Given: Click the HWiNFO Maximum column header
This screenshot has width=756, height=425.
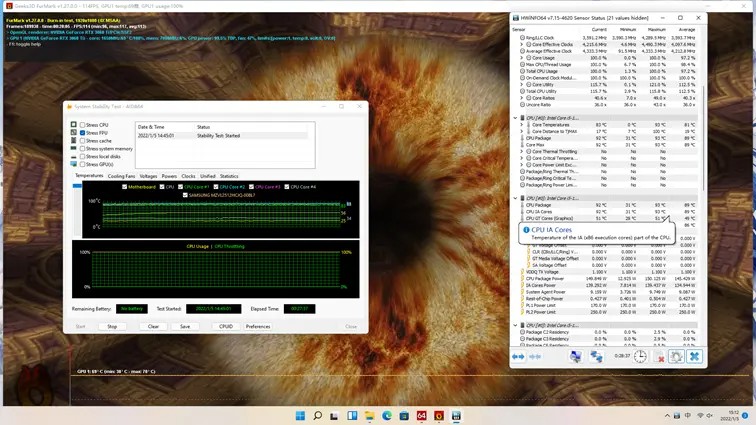Looking at the screenshot, I should (x=656, y=29).
